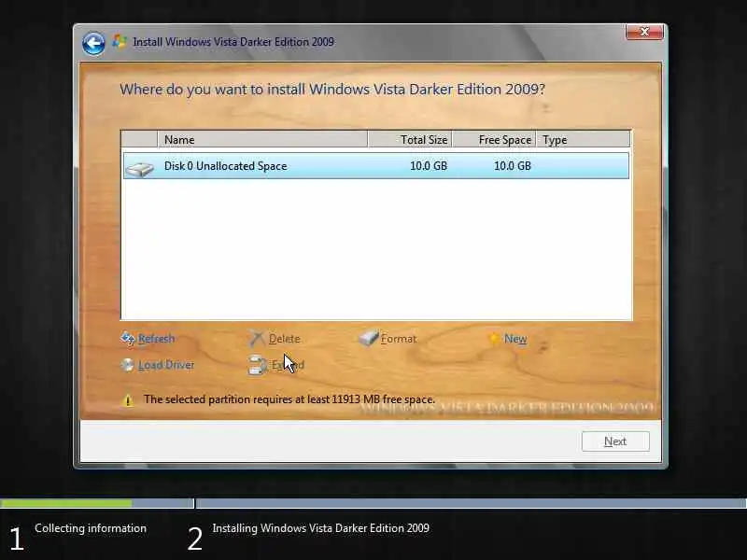
Task: Click the Next button
Action: [x=615, y=441]
